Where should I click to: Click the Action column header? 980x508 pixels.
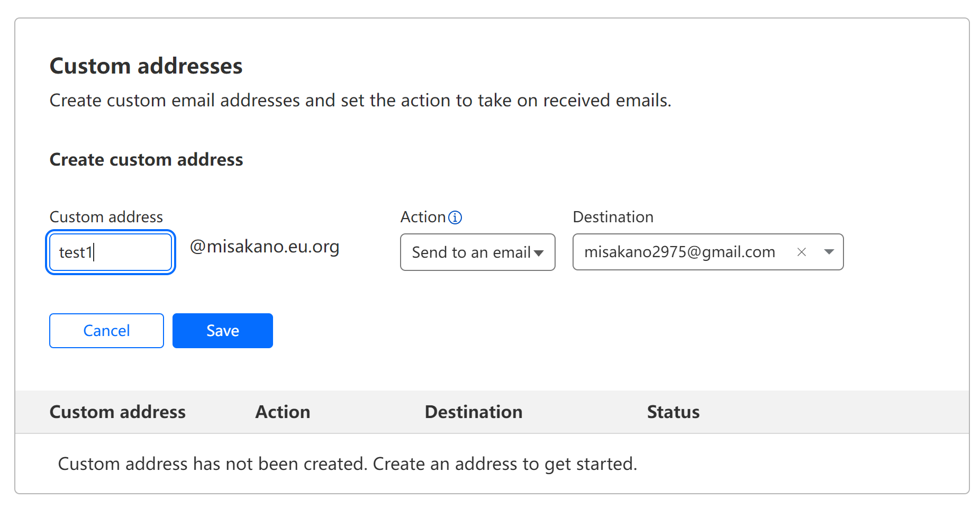[x=283, y=412]
